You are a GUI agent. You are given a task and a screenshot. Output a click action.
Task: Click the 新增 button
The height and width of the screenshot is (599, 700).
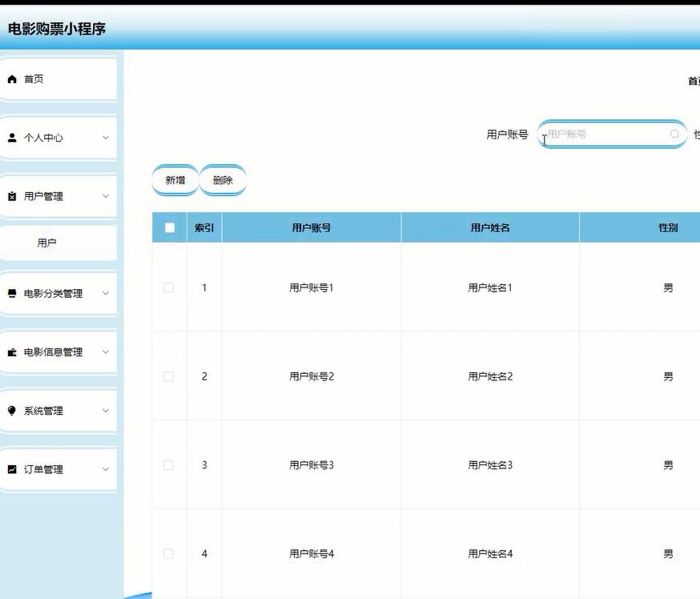(175, 180)
